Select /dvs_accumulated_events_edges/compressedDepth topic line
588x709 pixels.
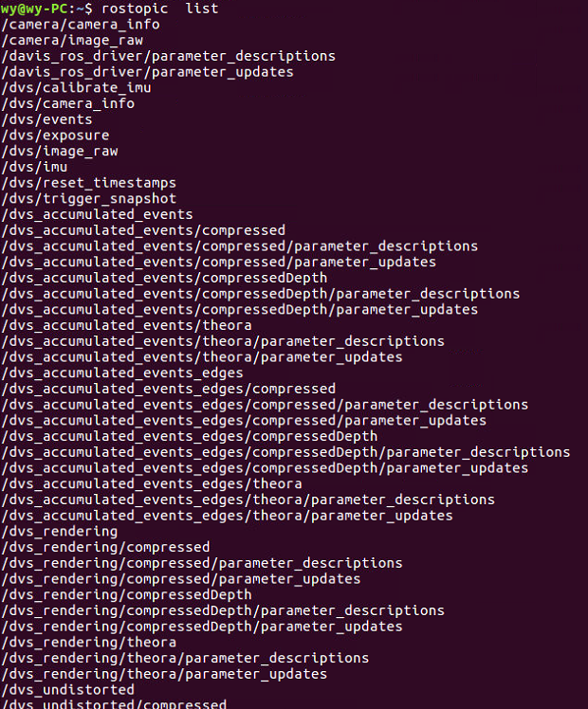(189, 436)
